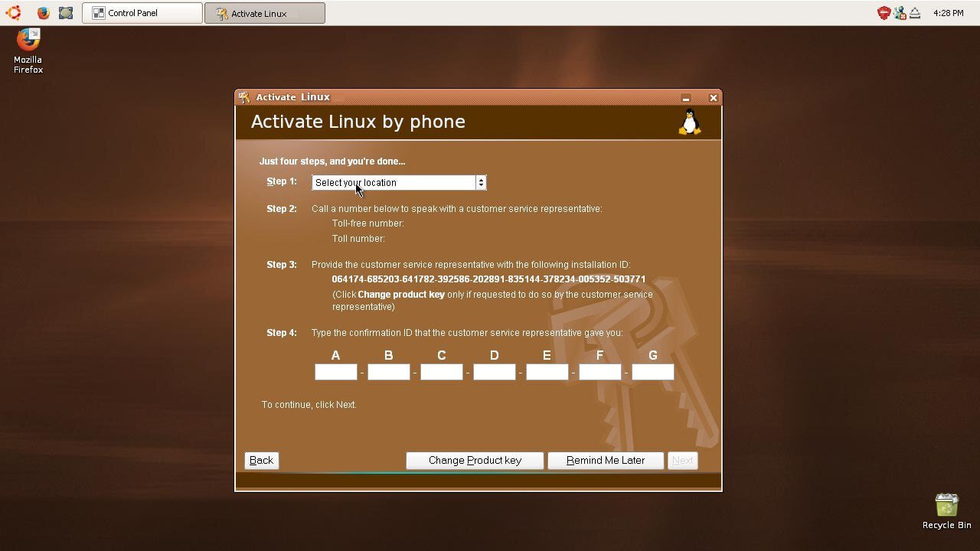Click the installation ID number text
Viewport: 980px width, 551px height.
pos(488,279)
